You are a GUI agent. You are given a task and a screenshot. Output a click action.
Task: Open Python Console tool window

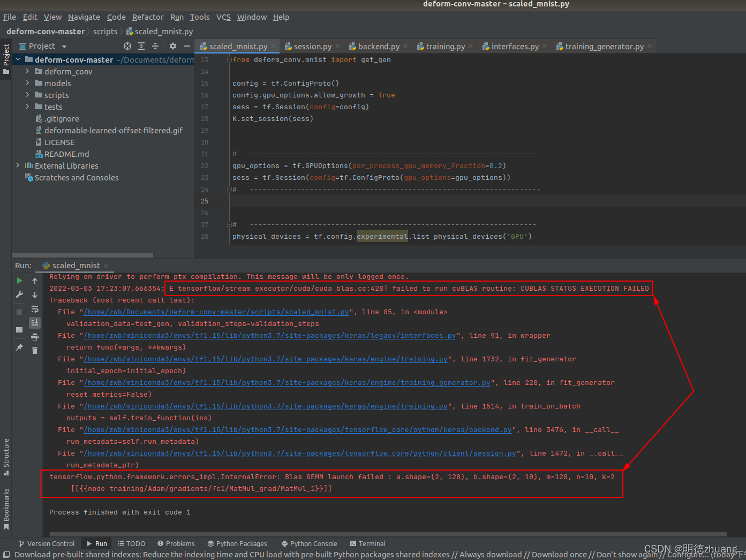click(310, 543)
